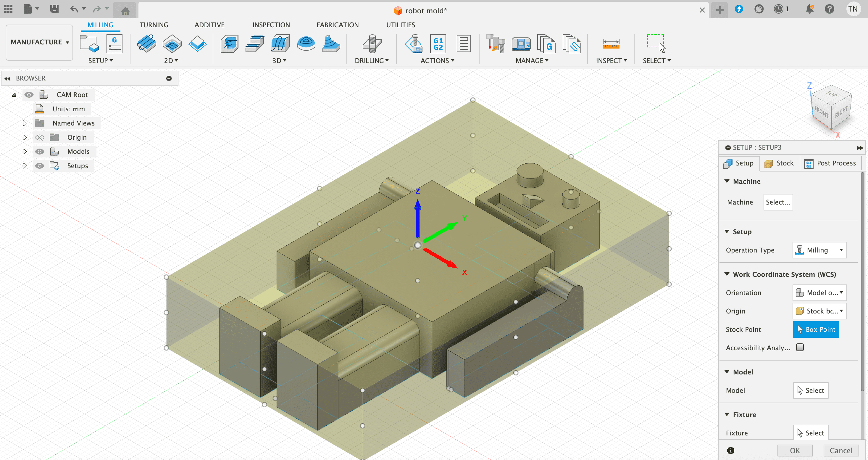The height and width of the screenshot is (460, 868).
Task: Activate the window selection tool
Action: click(x=656, y=44)
